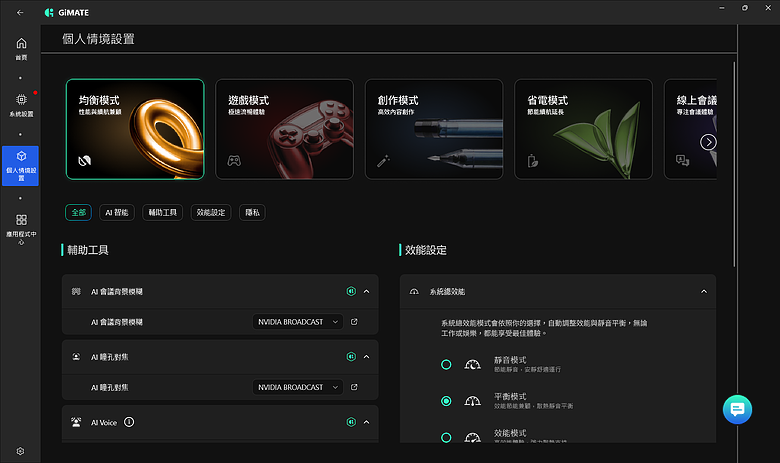780x463 pixels.
Task: Open external link for AI 會議背景模糊
Action: click(354, 322)
